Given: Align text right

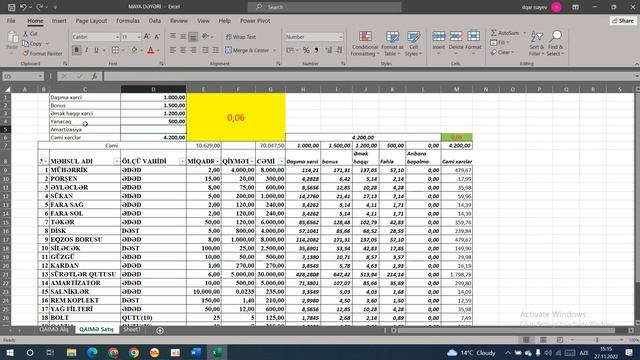Looking at the screenshot, I should [193, 50].
